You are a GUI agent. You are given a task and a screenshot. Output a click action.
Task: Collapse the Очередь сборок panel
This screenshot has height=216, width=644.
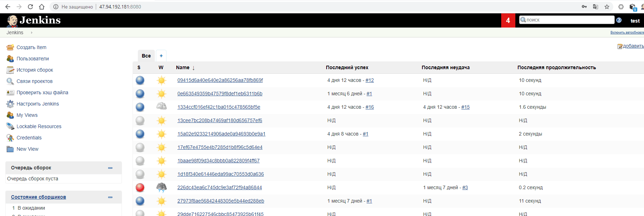point(110,168)
